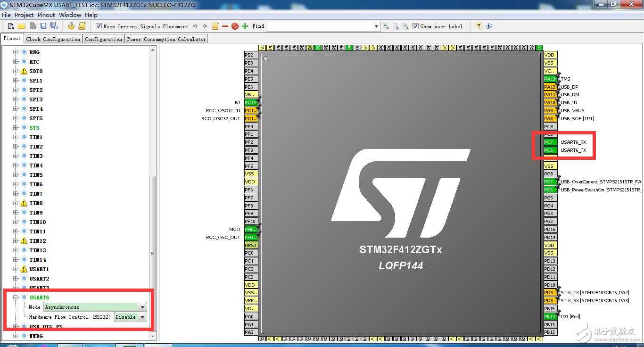
Task: Switch to the Clock Configuration tab
Action: click(53, 39)
